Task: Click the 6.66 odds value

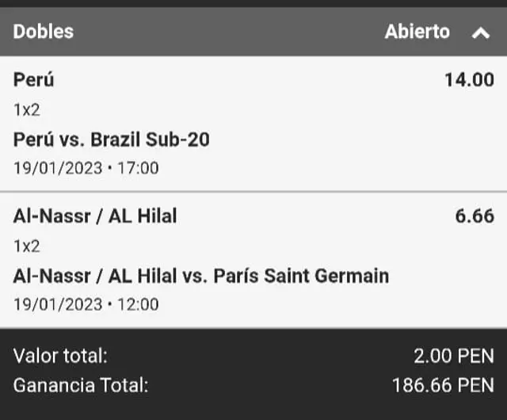Action: click(474, 216)
